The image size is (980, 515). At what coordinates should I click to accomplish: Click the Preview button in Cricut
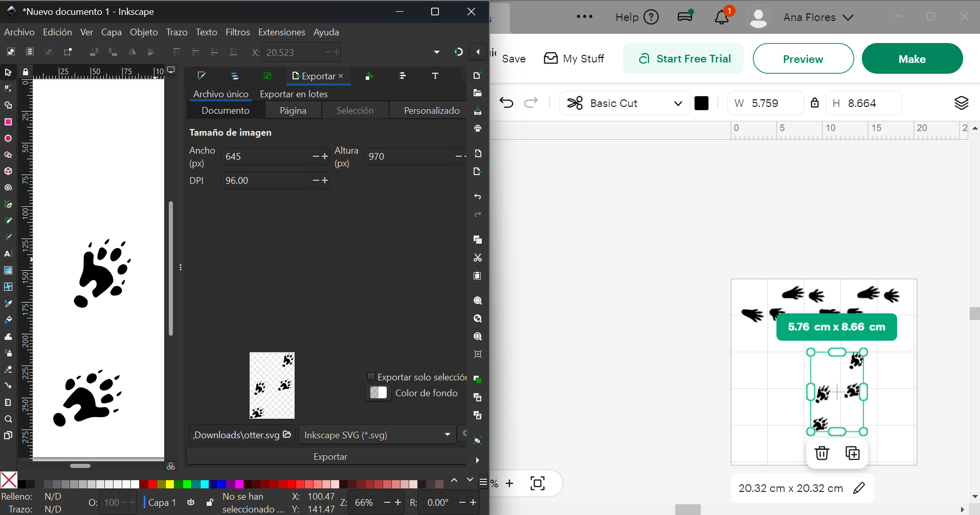(x=803, y=59)
